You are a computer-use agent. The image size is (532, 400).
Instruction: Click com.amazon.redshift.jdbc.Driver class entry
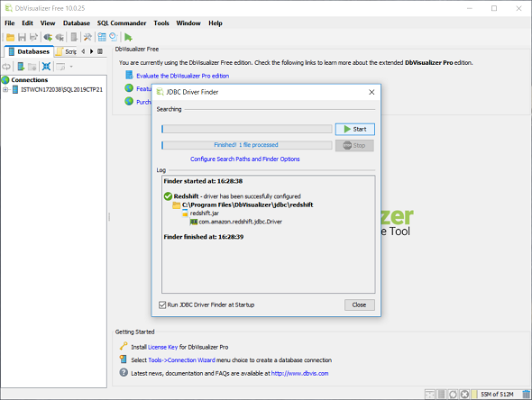click(x=240, y=222)
